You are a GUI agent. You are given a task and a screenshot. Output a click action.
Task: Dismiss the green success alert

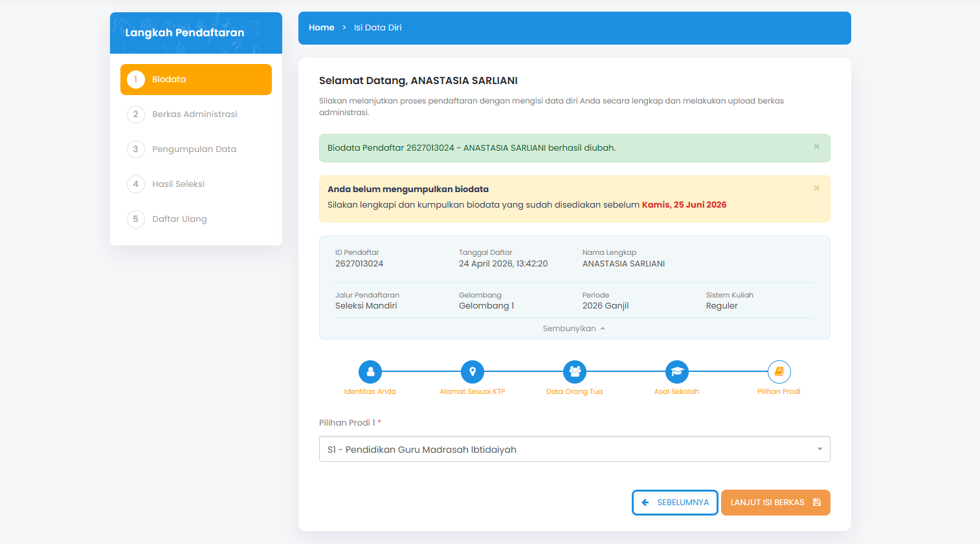click(x=816, y=147)
